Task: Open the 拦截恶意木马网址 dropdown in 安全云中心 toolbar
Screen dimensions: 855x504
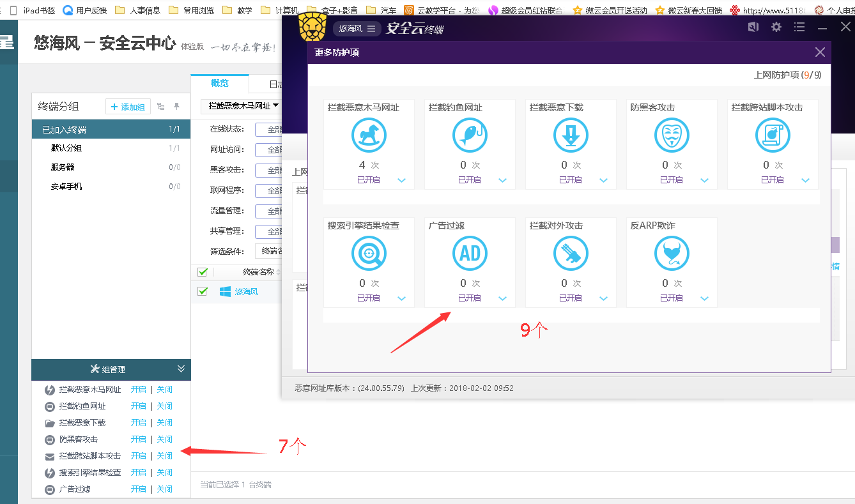Action: click(242, 106)
